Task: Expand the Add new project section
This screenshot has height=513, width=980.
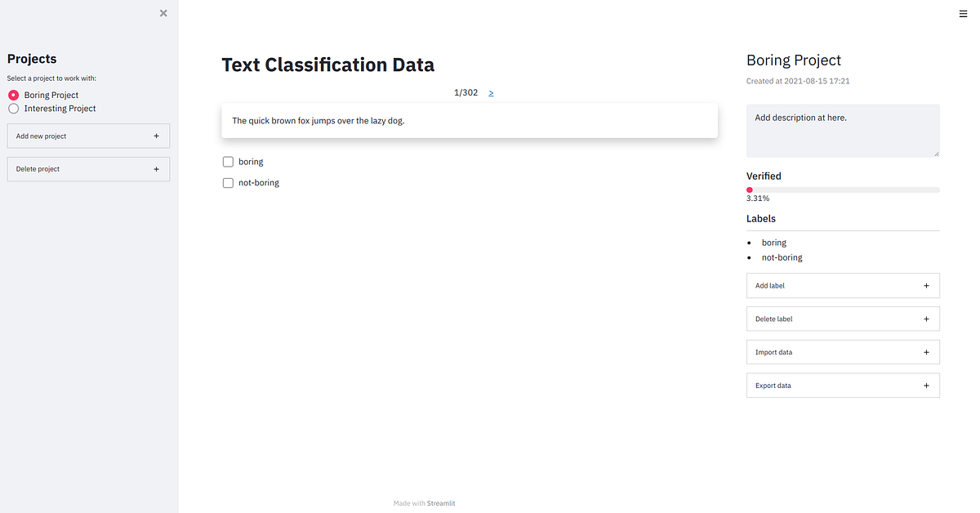Action: tap(87, 136)
